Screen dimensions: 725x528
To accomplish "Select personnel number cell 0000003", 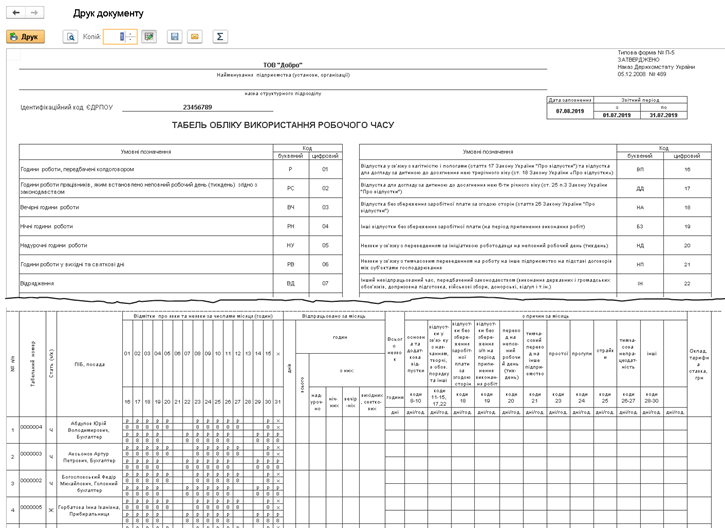I will click(31, 455).
